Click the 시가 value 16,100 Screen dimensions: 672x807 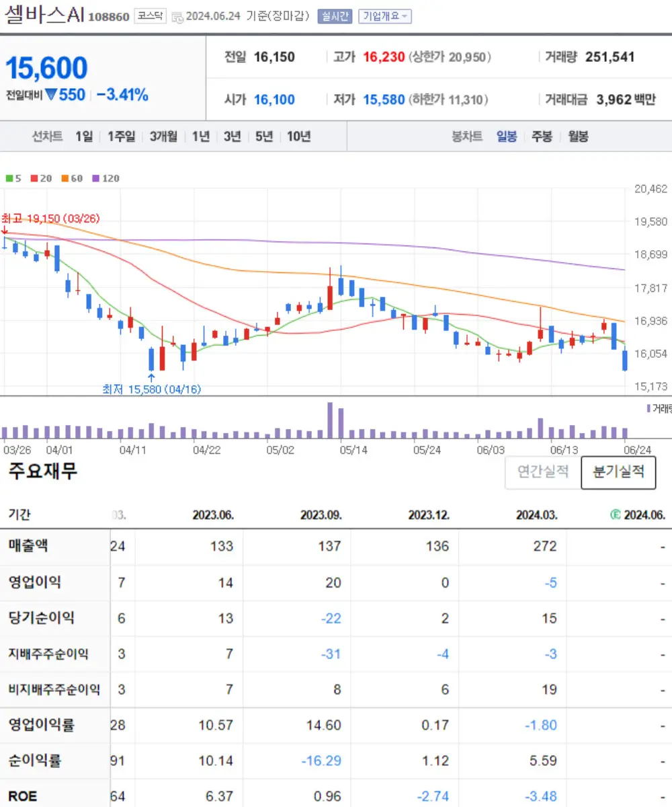pos(274,100)
